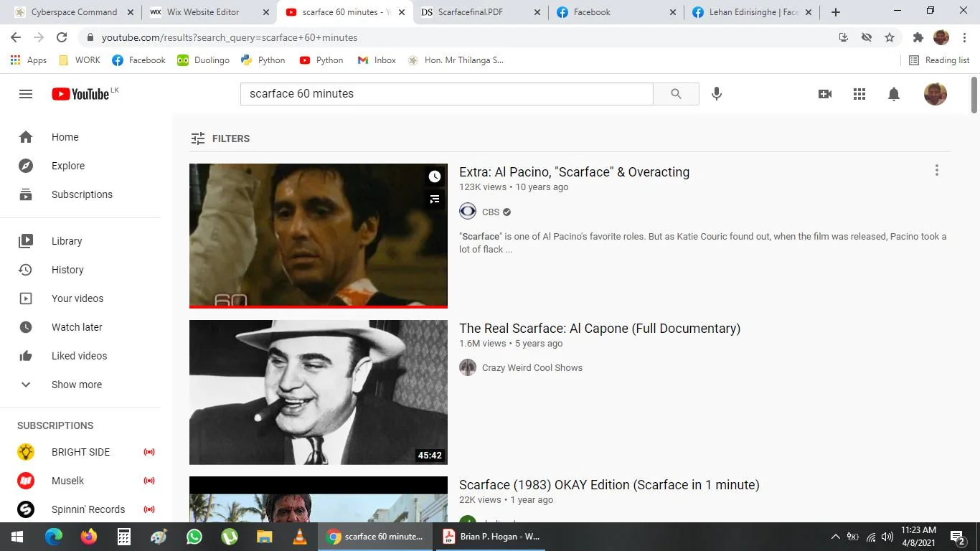The height and width of the screenshot is (551, 980).
Task: Open 'Scarface (1983) OKAY Edition' title
Action: click(x=609, y=485)
